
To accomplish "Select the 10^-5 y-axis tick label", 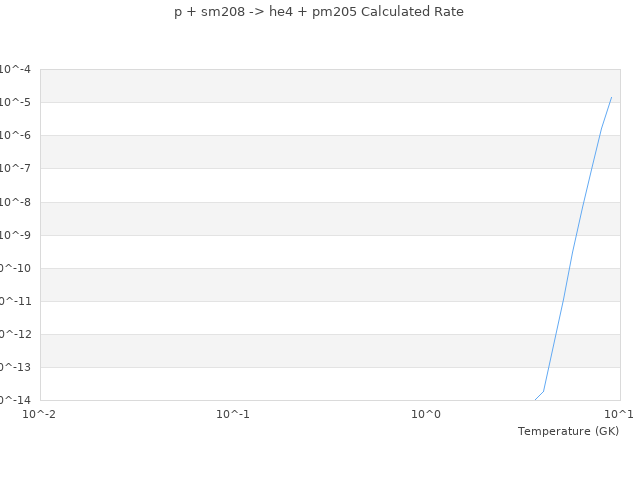I will [16, 102].
